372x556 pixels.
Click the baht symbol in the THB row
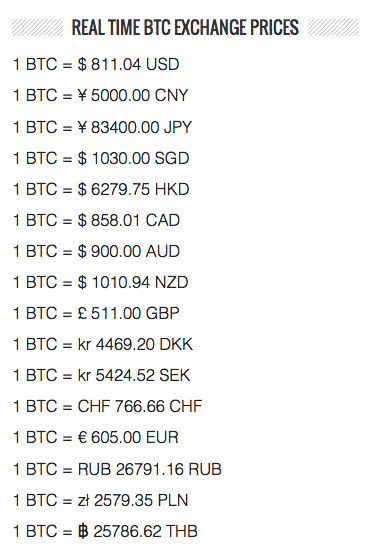point(83,531)
